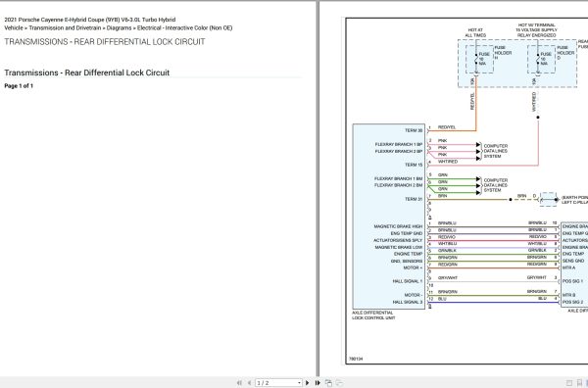Click the bookmark icon at bottom right
The image size is (588, 388).
pos(580,383)
